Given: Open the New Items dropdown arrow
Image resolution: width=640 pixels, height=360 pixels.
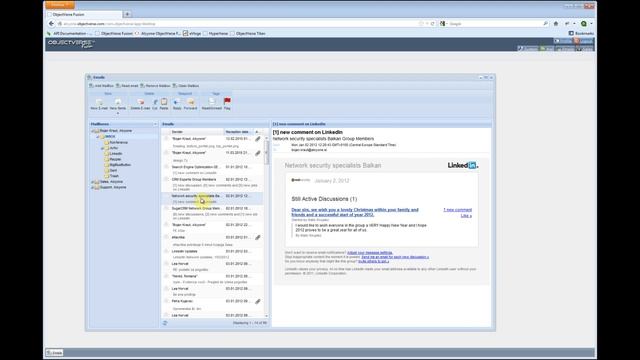Looking at the screenshot, I should 118,113.
